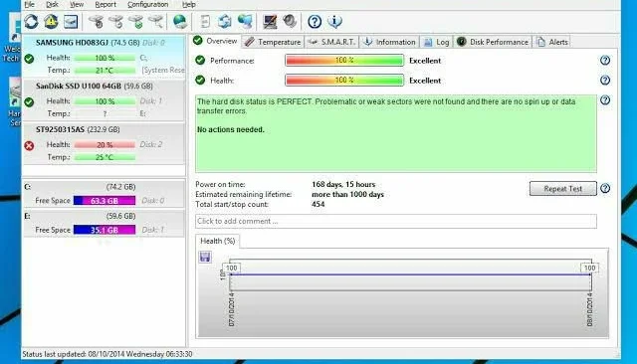Image resolution: width=637 pixels, height=364 pixels.
Task: Click the report document toolbar icon
Action: point(205,22)
